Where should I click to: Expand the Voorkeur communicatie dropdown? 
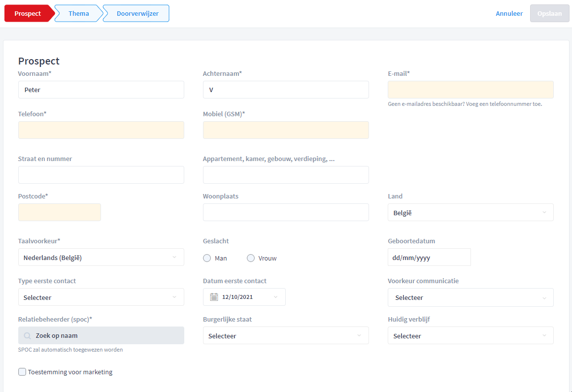(x=471, y=297)
